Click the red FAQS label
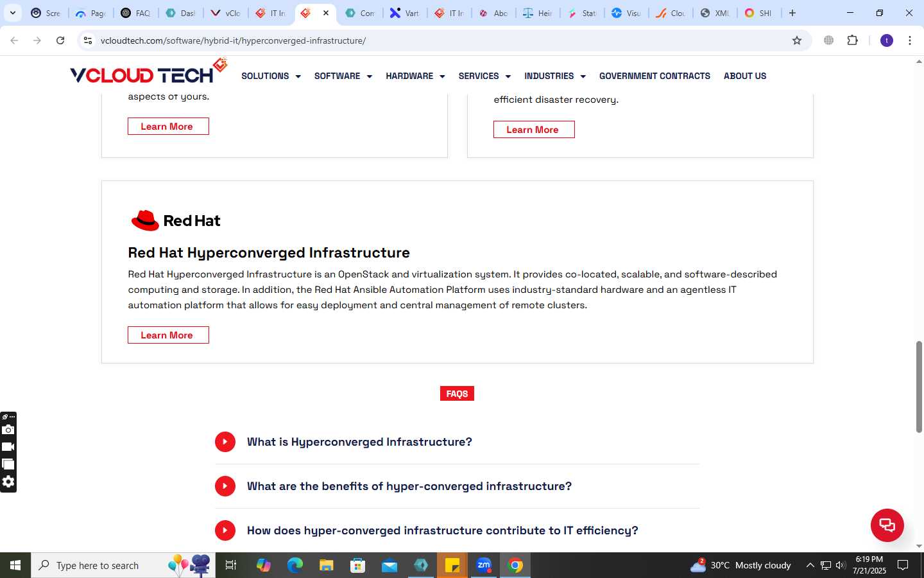924x578 pixels. pyautogui.click(x=457, y=394)
